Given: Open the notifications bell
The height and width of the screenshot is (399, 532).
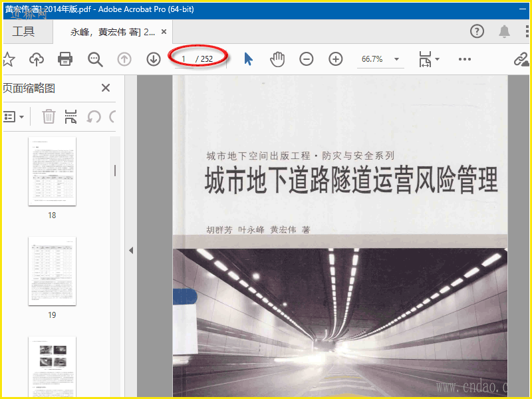Looking at the screenshot, I should [x=504, y=31].
